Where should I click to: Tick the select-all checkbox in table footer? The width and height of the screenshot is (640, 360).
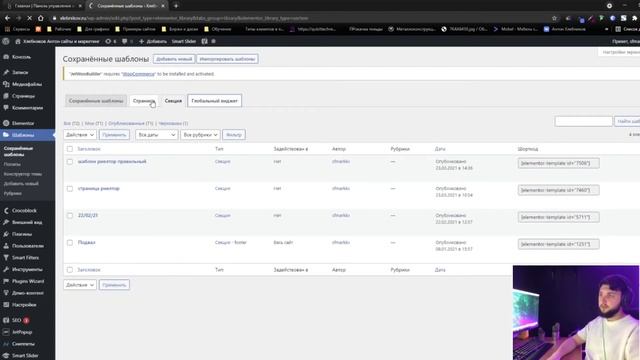(x=70, y=270)
